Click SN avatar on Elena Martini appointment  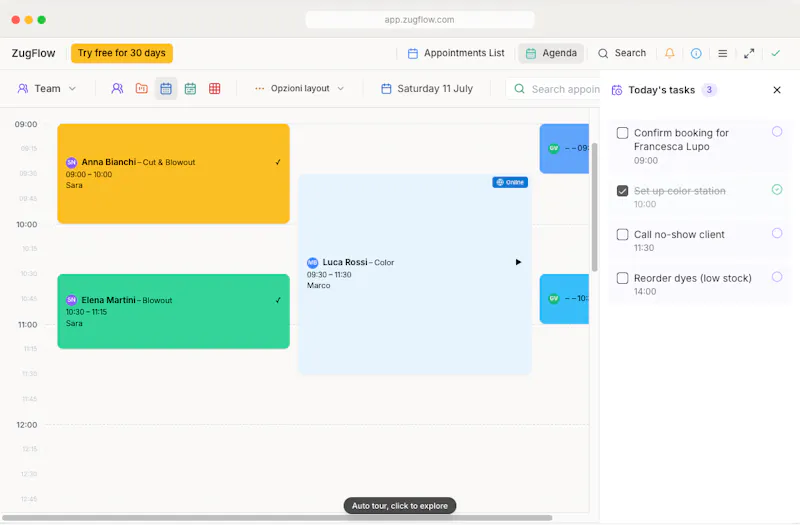click(x=71, y=300)
